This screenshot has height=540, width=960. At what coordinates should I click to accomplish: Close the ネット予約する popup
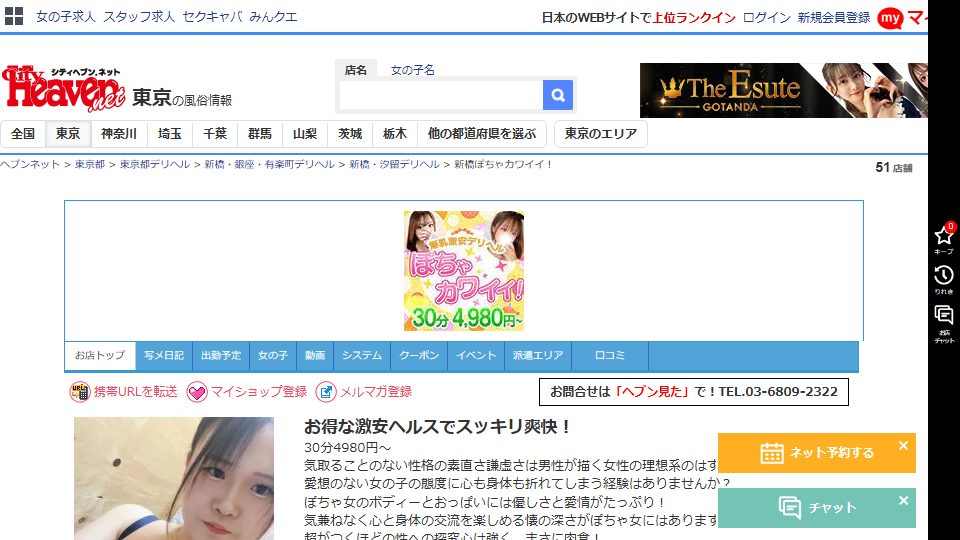(903, 446)
